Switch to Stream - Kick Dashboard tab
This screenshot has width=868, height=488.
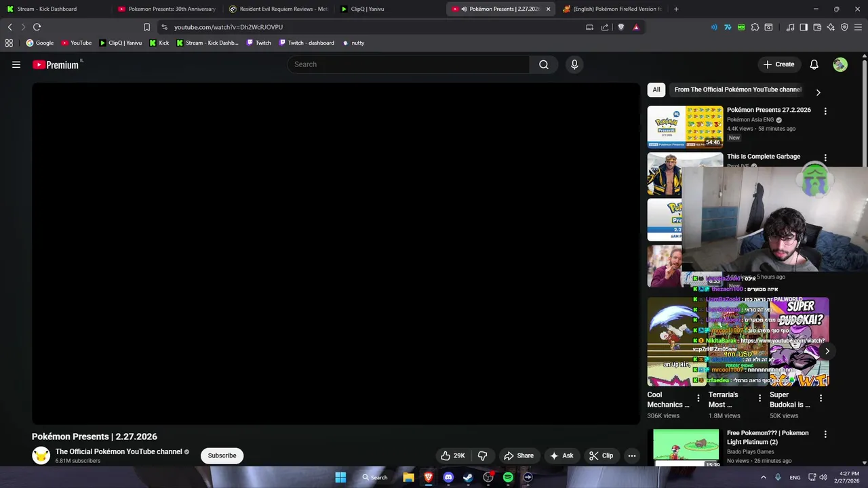click(x=55, y=9)
